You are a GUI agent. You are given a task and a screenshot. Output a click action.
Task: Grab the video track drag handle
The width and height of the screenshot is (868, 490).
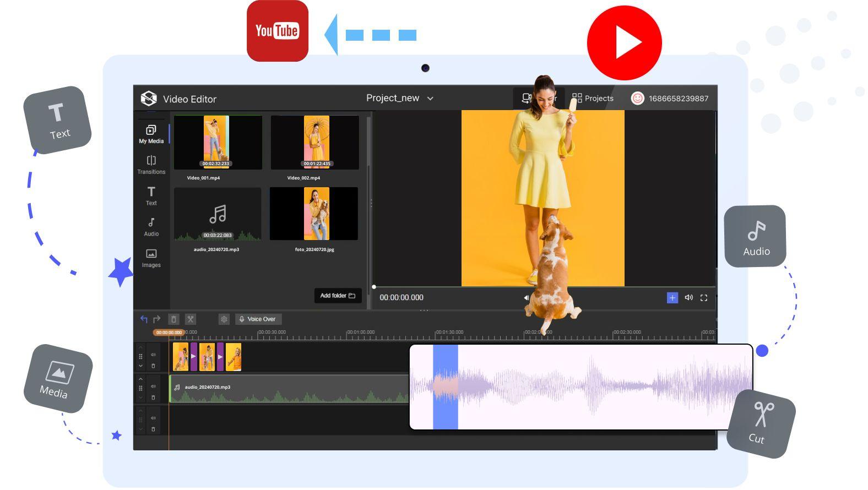[x=140, y=357]
